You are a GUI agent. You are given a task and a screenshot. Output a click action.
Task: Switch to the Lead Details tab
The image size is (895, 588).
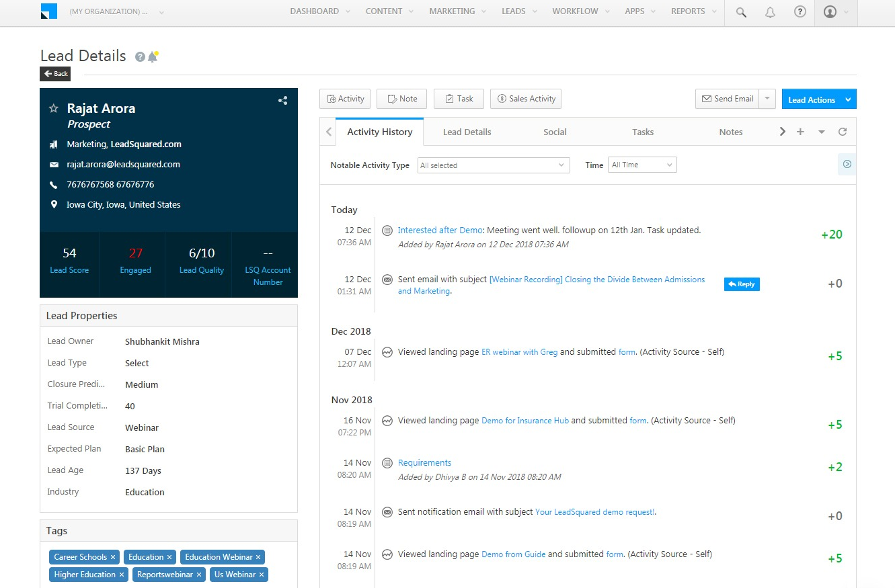(x=467, y=132)
